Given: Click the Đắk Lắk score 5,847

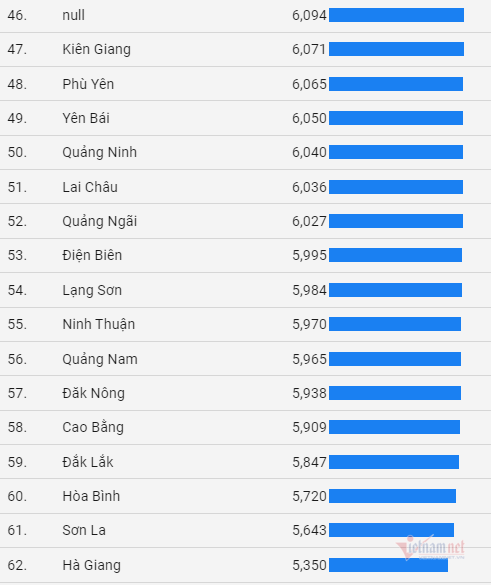Looking at the screenshot, I should pyautogui.click(x=309, y=462).
